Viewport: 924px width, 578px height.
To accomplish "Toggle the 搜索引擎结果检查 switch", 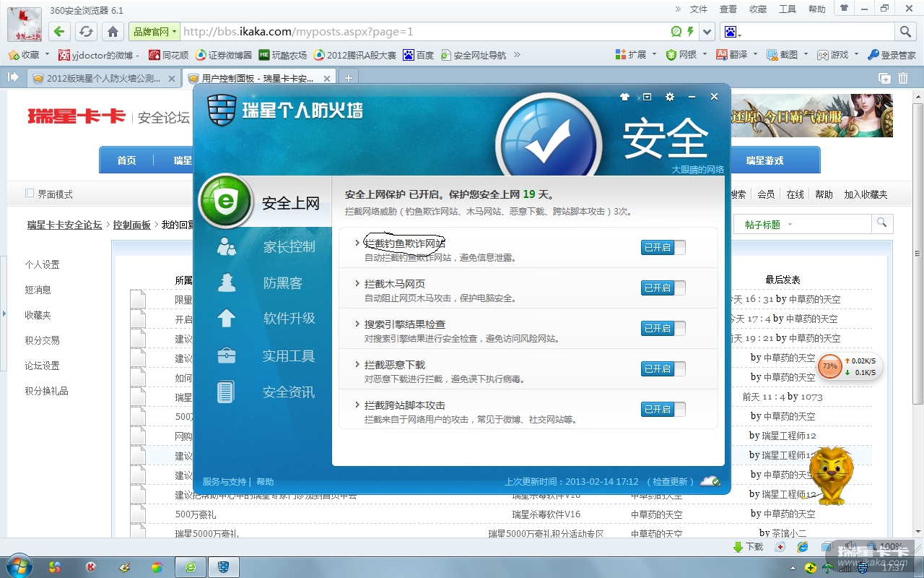I will [663, 329].
